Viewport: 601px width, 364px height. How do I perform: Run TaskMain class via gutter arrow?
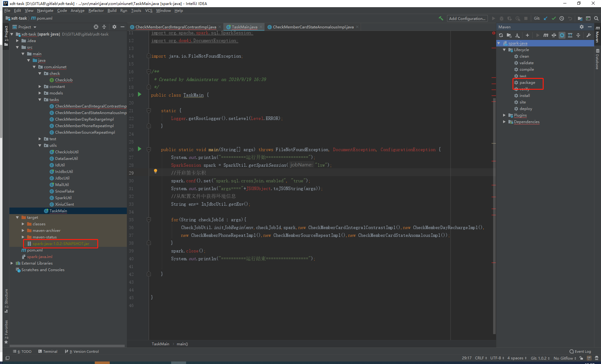[140, 94]
